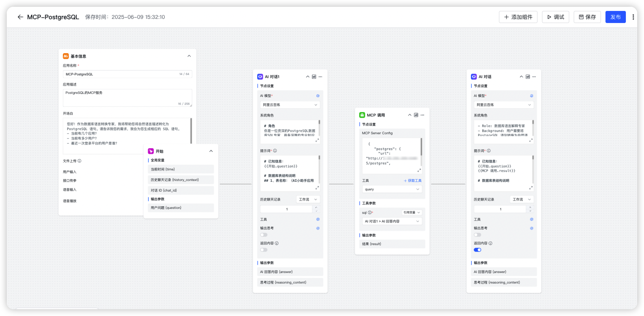Collapse the 基本信息 panel
The image size is (644, 316).
189,56
